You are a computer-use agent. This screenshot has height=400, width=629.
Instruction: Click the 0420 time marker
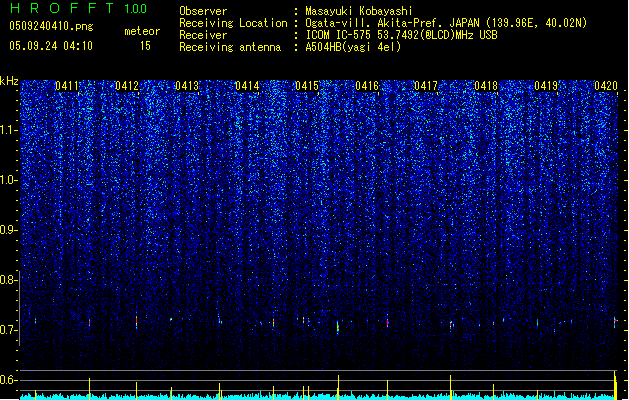tap(606, 86)
